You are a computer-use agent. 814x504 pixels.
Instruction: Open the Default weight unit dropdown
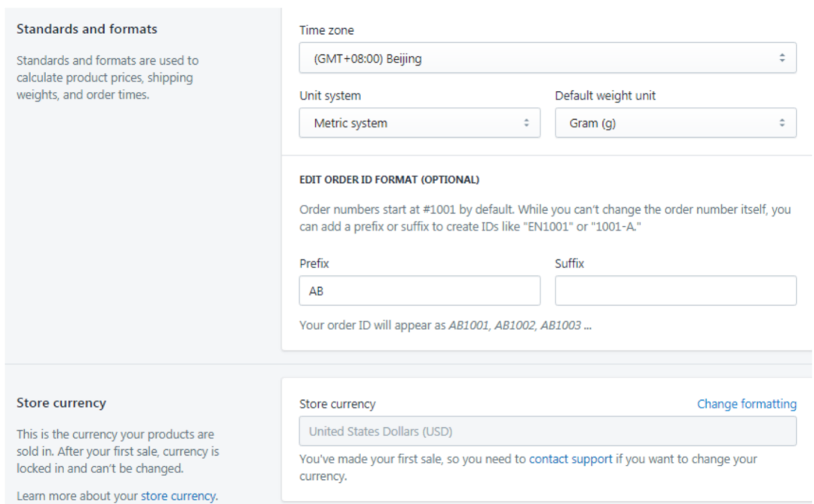click(x=675, y=123)
